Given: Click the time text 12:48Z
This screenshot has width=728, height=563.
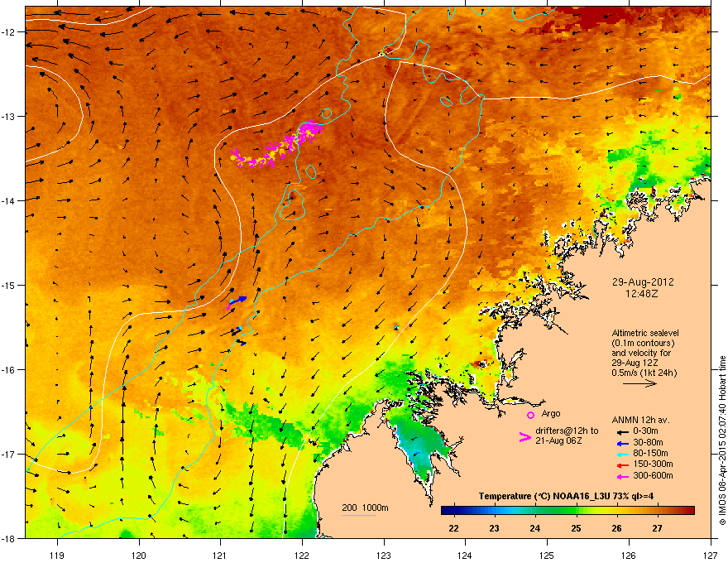Looking at the screenshot, I should pos(642,294).
